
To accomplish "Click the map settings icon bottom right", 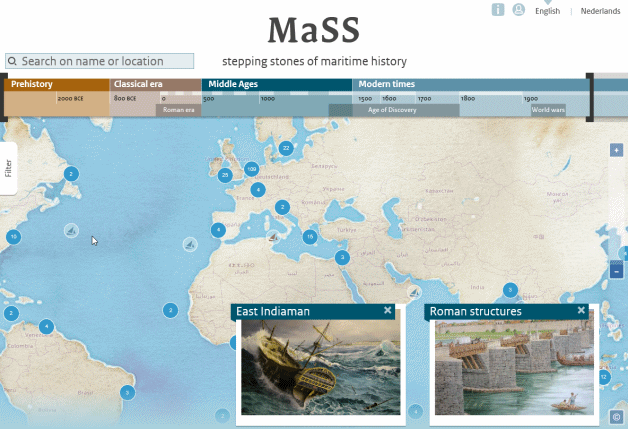I will tap(616, 416).
